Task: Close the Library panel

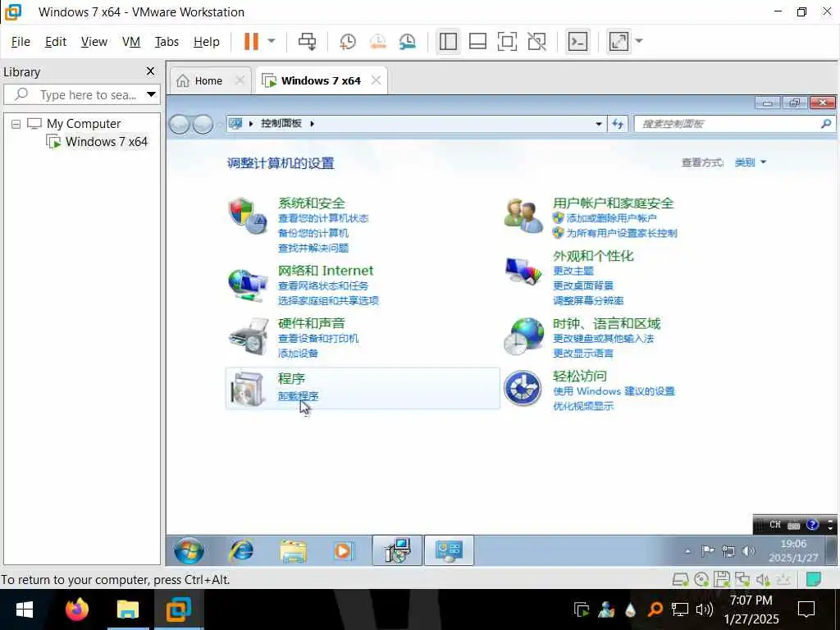Action: tap(151, 71)
